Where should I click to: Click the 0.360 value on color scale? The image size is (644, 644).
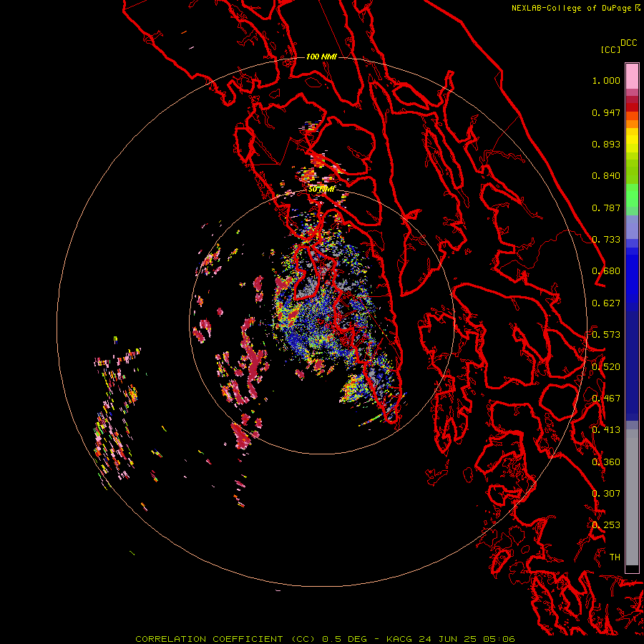tap(606, 462)
